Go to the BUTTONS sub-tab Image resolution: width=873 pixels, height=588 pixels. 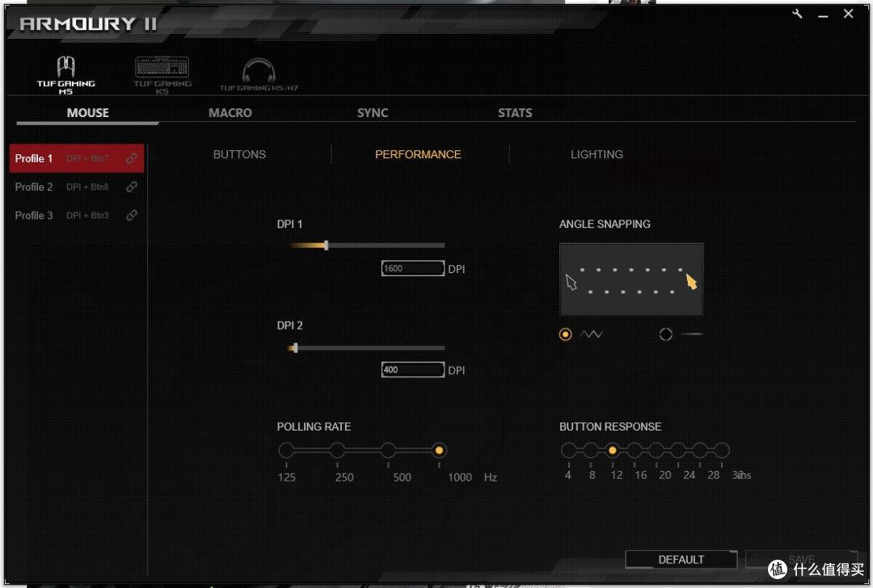tap(239, 154)
